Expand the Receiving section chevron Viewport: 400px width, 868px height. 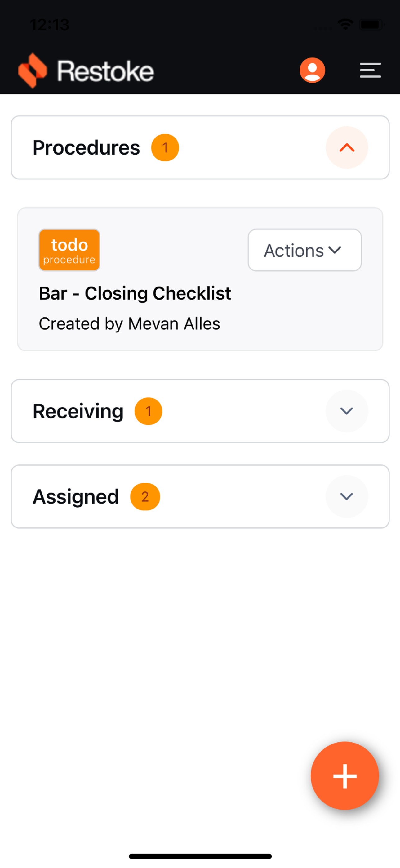(x=346, y=411)
